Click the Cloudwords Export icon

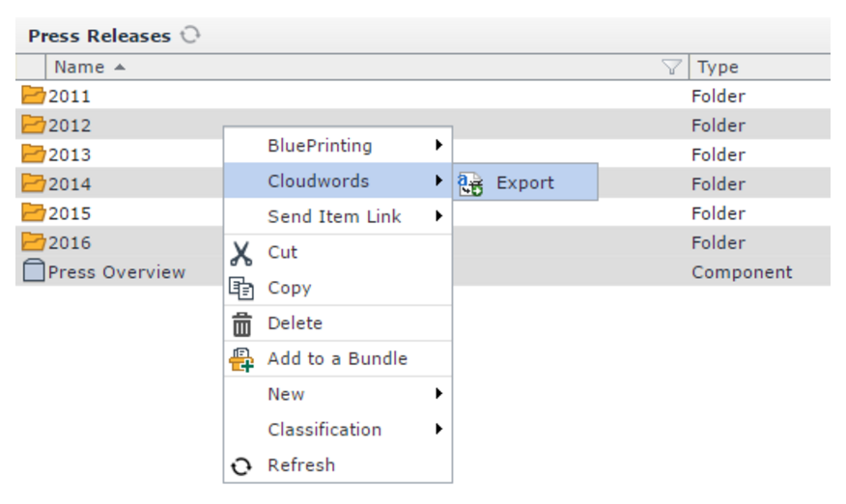click(x=470, y=182)
